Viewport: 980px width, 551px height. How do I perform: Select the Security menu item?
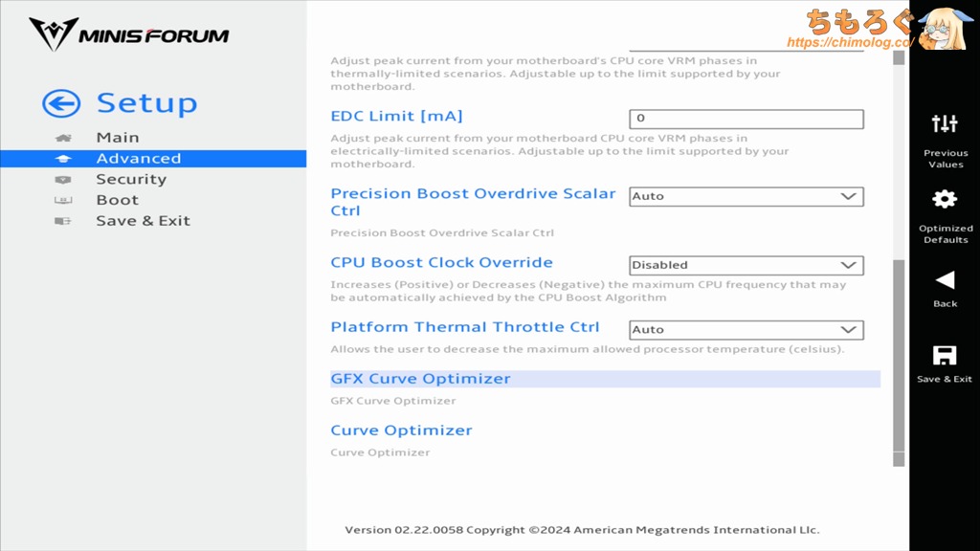tap(131, 180)
